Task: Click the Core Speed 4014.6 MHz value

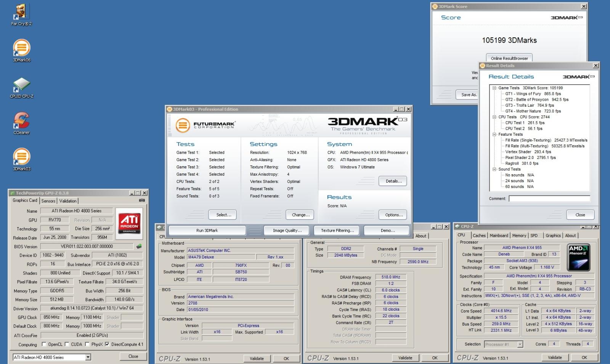Action: click(501, 311)
